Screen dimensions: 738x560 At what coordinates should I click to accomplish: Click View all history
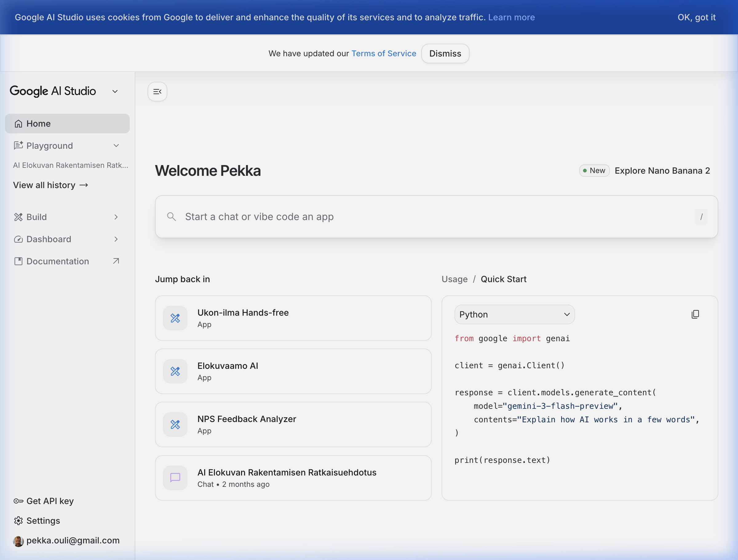click(x=50, y=185)
